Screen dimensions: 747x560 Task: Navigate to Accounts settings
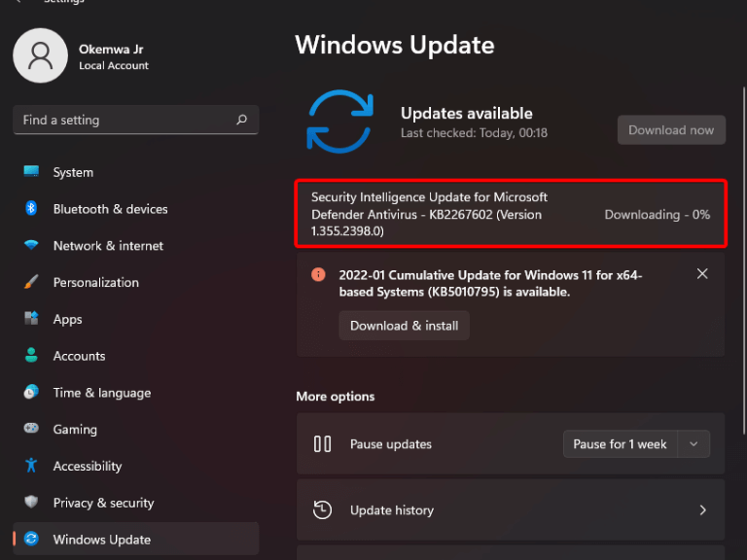pos(136,356)
